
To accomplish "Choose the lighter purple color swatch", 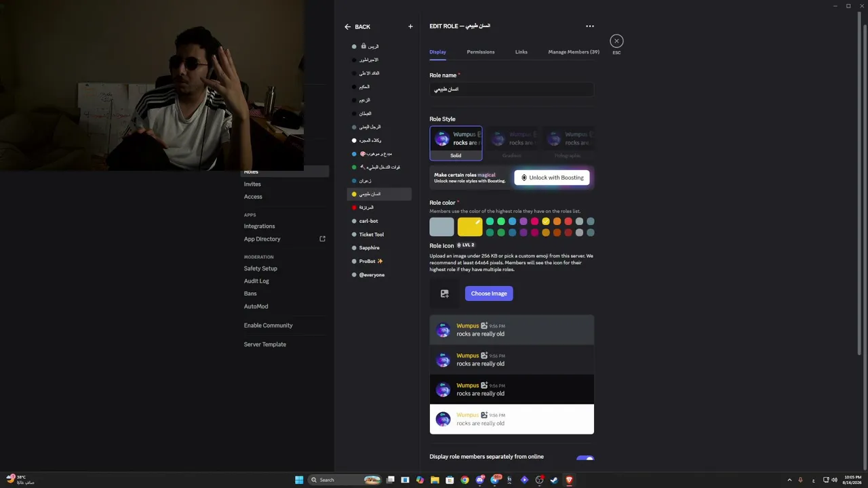I will point(524,222).
